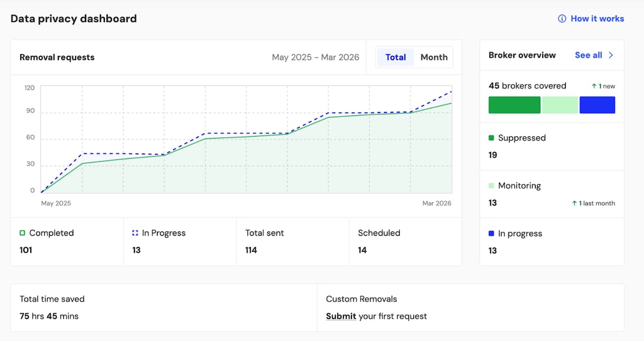644x341 pixels.
Task: Click the Completed count 101
Action: click(26, 250)
